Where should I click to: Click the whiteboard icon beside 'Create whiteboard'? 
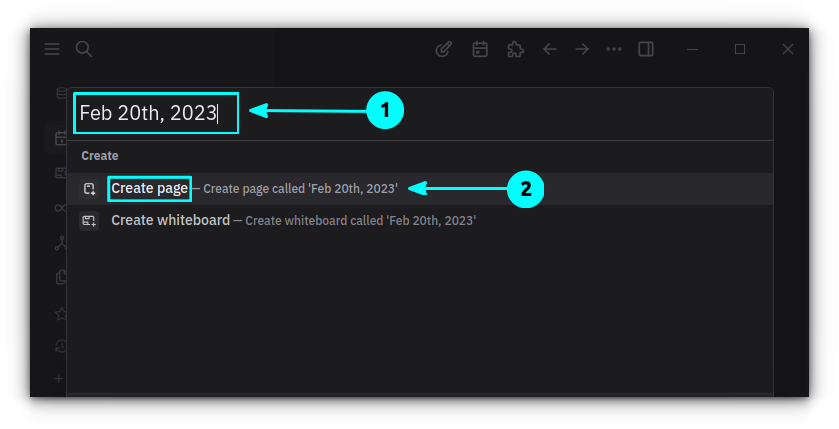coord(90,221)
